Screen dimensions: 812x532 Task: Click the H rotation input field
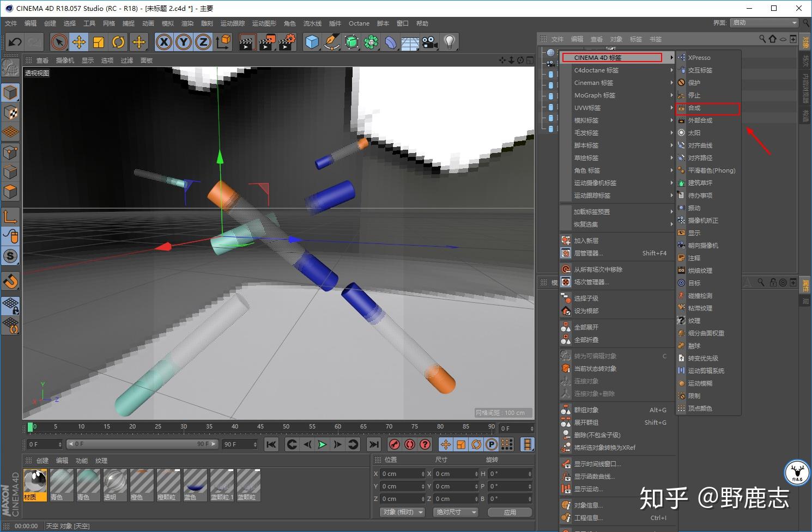(x=510, y=474)
